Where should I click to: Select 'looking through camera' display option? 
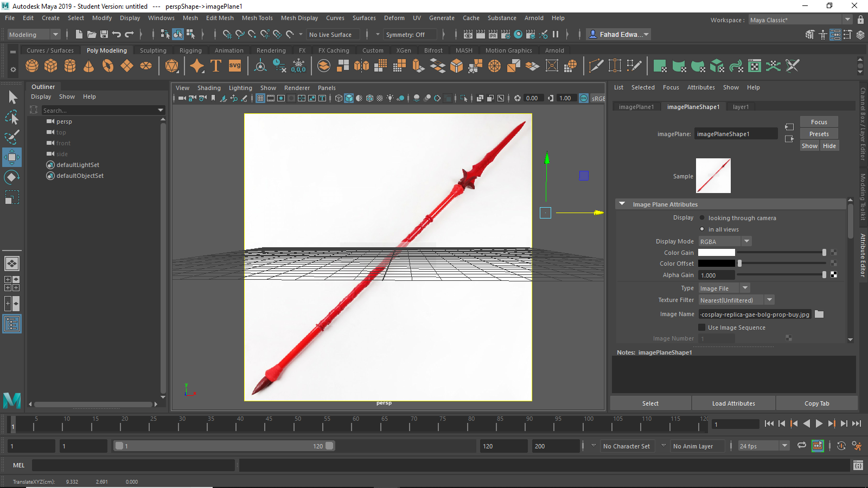(x=702, y=218)
